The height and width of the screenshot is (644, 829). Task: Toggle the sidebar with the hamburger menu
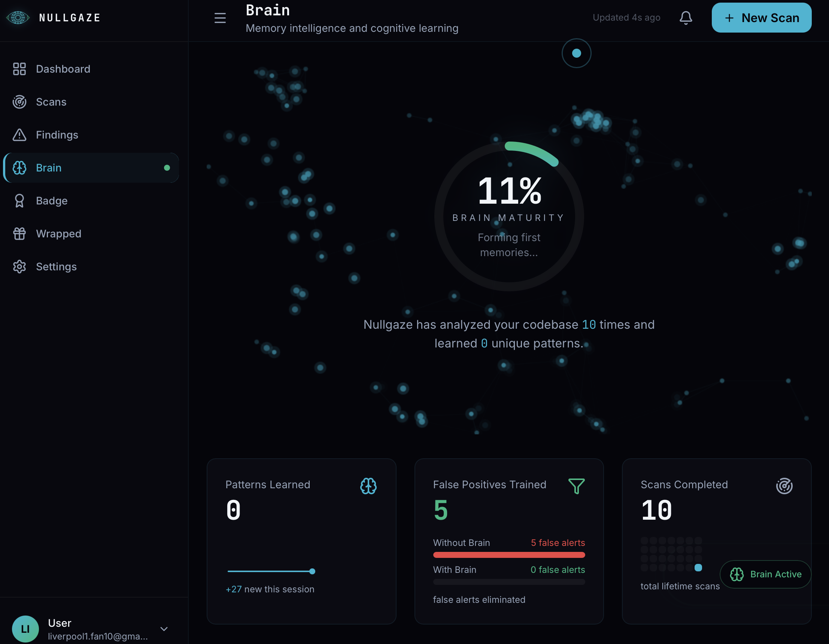tap(220, 18)
